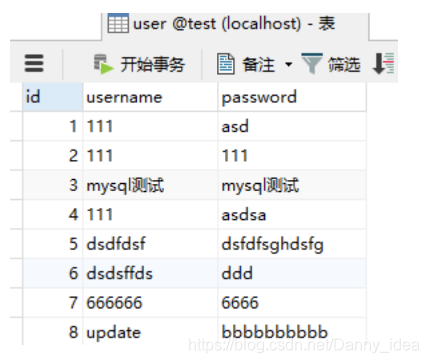Select the id cell with value 3

click(53, 185)
